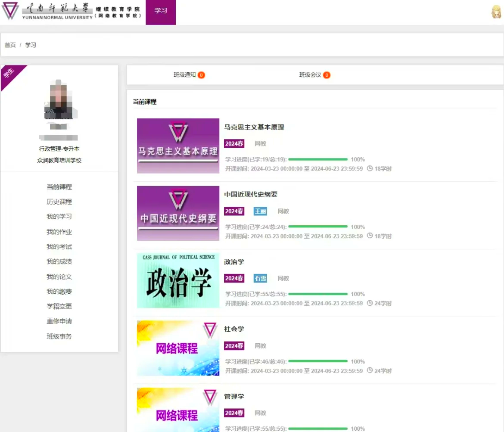504x432 pixels.
Task: Click the 当前课程 section heading
Action: click(145, 102)
